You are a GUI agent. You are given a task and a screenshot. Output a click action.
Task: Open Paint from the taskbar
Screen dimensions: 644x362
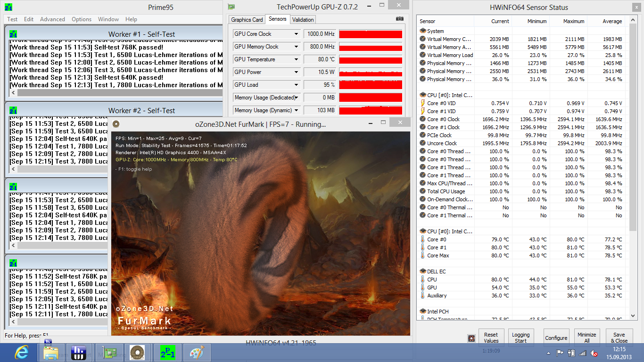click(x=196, y=353)
